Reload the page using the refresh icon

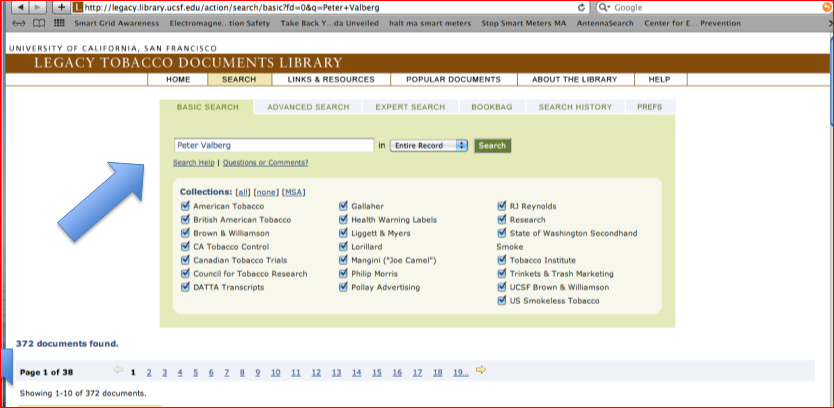click(581, 7)
